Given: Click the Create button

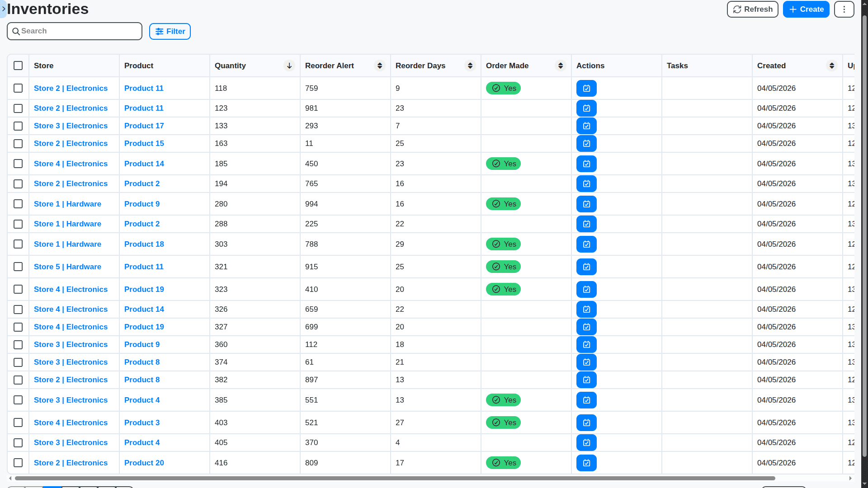Looking at the screenshot, I should tap(806, 9).
